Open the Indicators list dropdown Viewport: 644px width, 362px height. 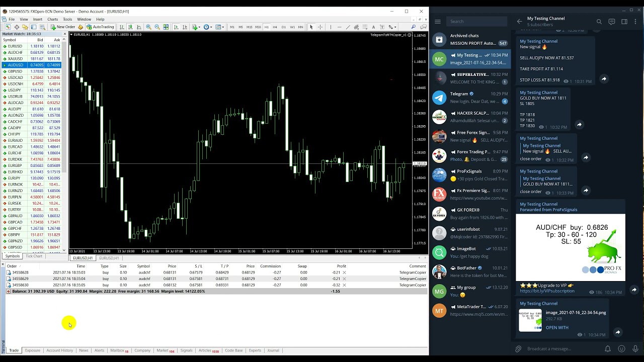point(196,27)
